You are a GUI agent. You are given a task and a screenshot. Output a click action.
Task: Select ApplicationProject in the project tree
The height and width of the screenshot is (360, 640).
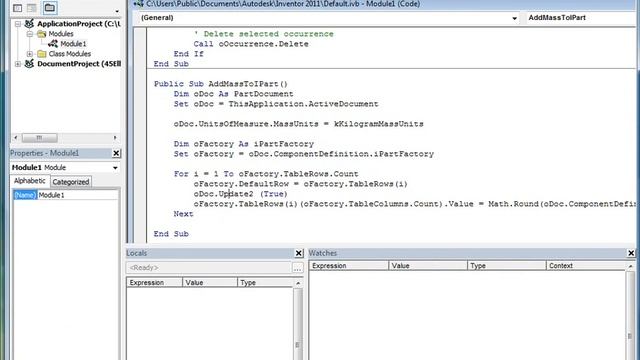pyautogui.click(x=79, y=24)
